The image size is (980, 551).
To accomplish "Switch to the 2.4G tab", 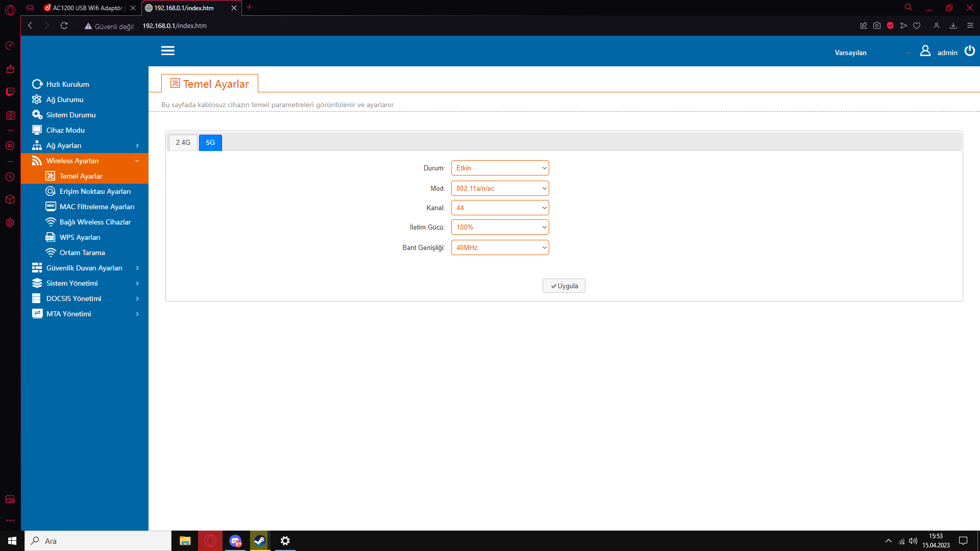I will [183, 142].
